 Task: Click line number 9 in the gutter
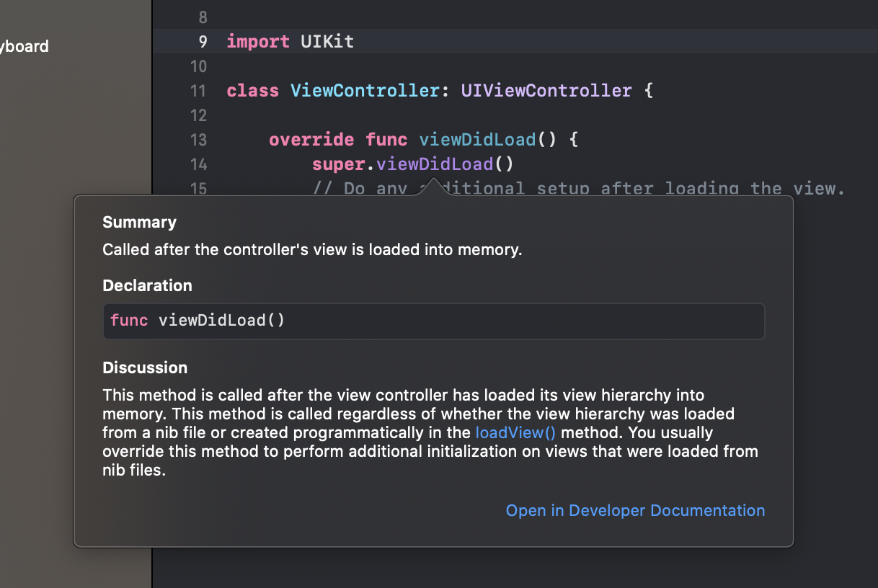click(x=203, y=42)
